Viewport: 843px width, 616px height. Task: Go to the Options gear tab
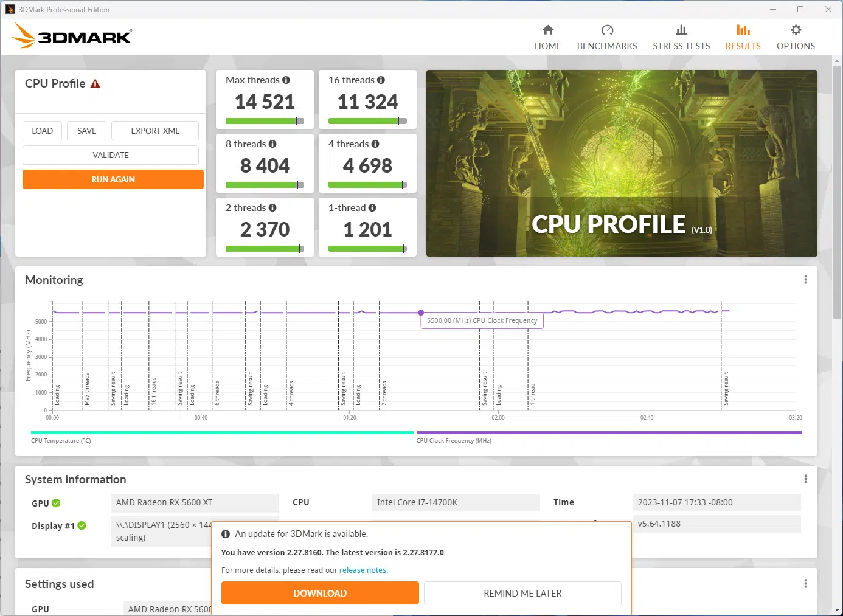(795, 30)
